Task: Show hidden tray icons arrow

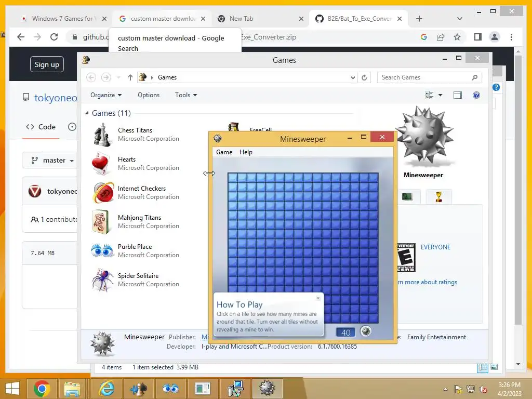Action: click(x=445, y=389)
